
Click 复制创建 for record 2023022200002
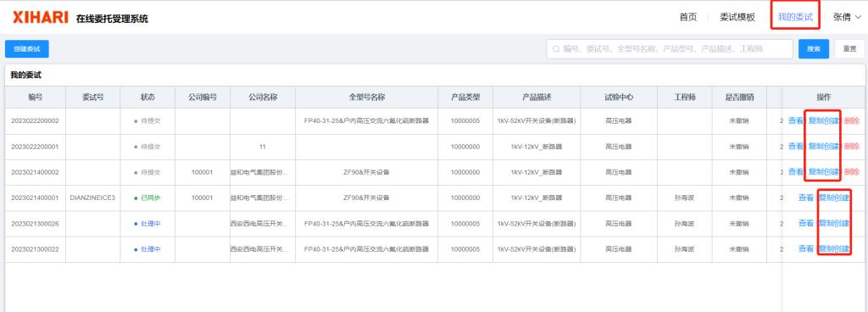pos(823,120)
